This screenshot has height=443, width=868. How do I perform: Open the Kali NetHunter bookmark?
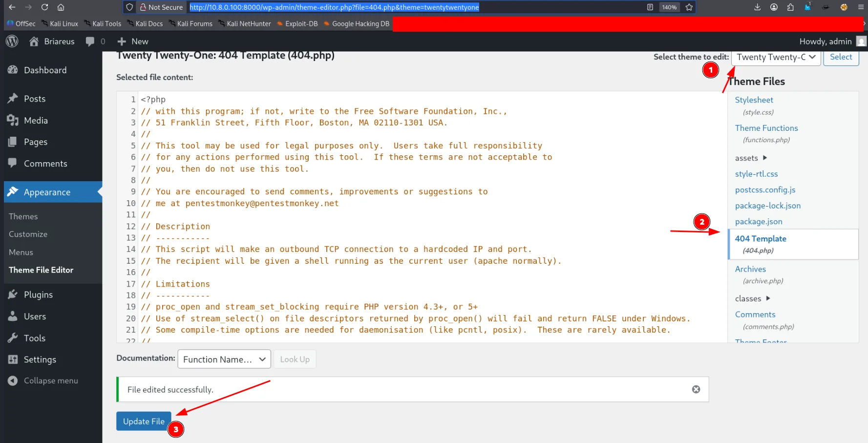(245, 23)
